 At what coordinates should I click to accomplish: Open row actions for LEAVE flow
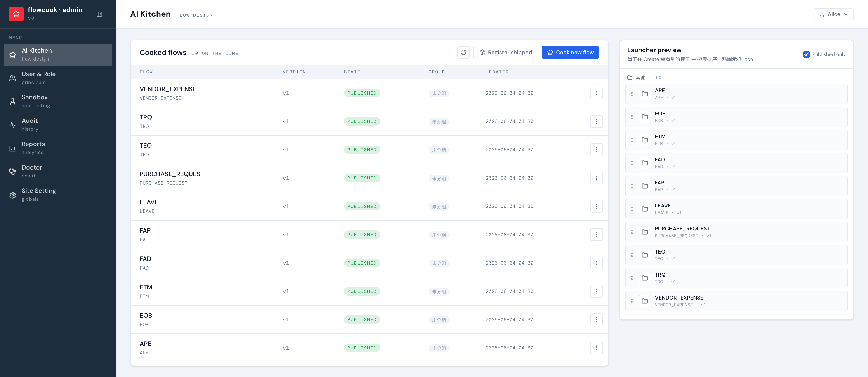click(597, 206)
